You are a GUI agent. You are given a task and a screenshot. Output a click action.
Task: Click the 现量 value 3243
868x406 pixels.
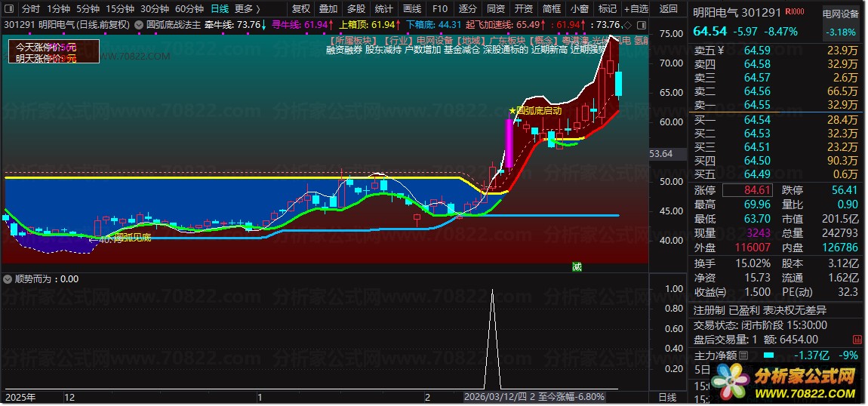pos(757,233)
